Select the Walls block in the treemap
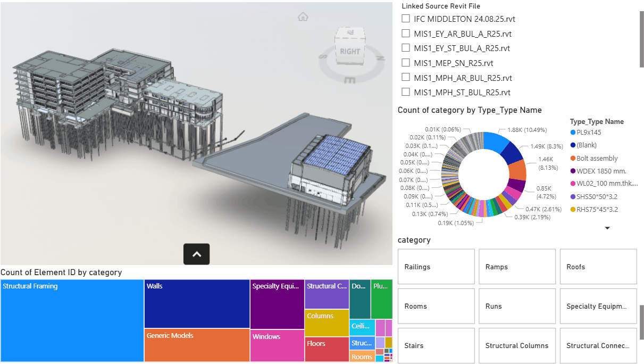Screen dimensions: 644x364 click(x=197, y=304)
